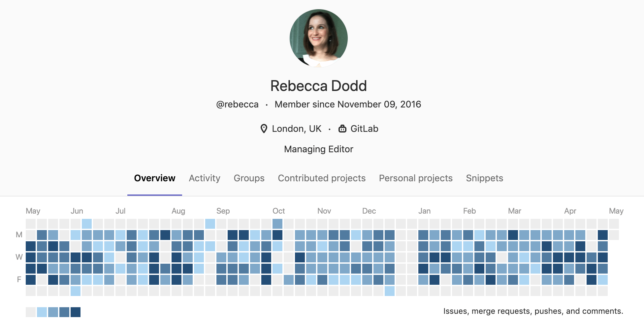Screen dimensions: 644x325
Task: Open the Groups tab
Action: (x=249, y=178)
